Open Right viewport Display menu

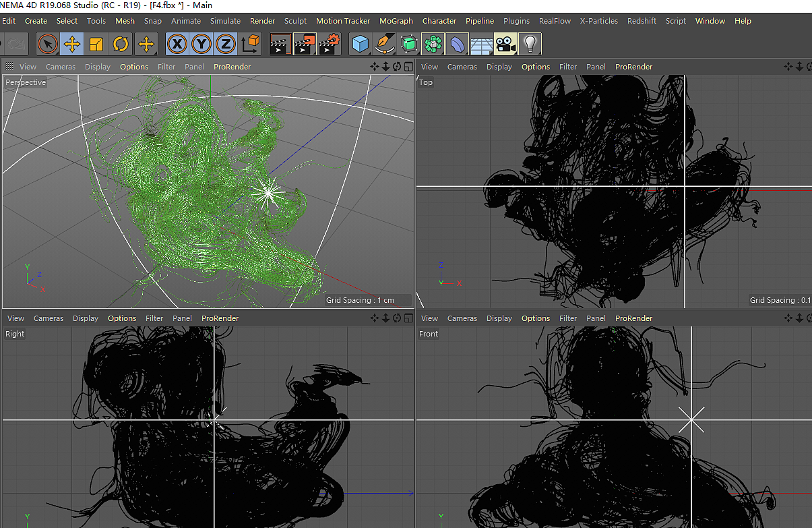tap(86, 318)
